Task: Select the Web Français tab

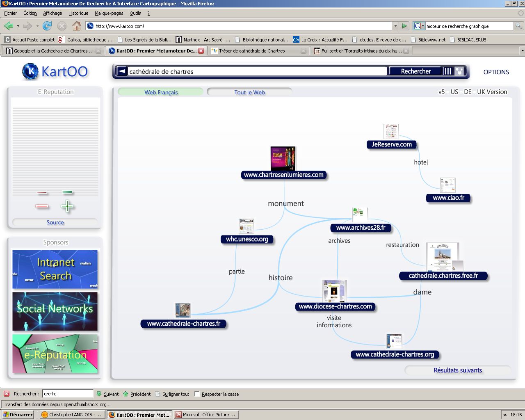Action: coord(161,92)
